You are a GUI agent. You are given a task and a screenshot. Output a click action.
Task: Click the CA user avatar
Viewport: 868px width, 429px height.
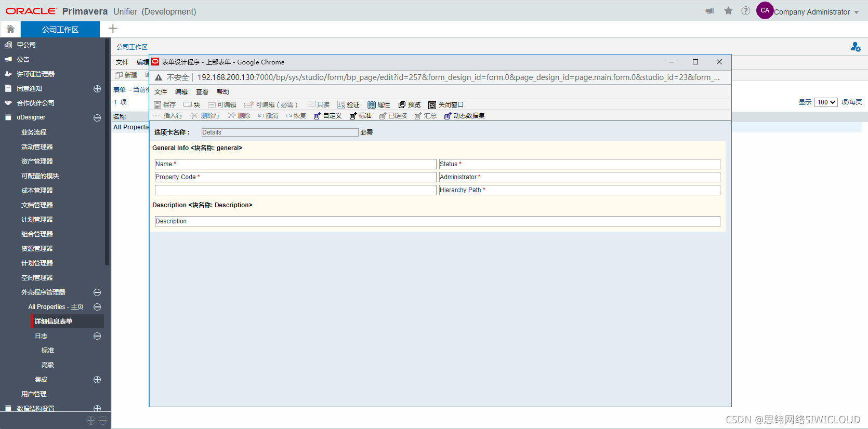[x=765, y=10]
